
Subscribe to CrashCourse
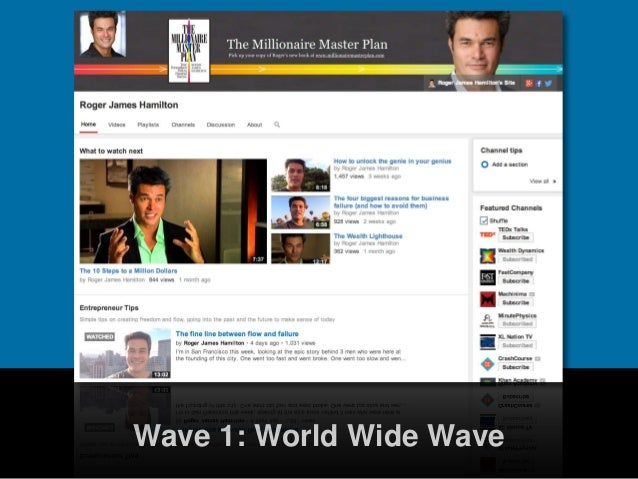516,367
